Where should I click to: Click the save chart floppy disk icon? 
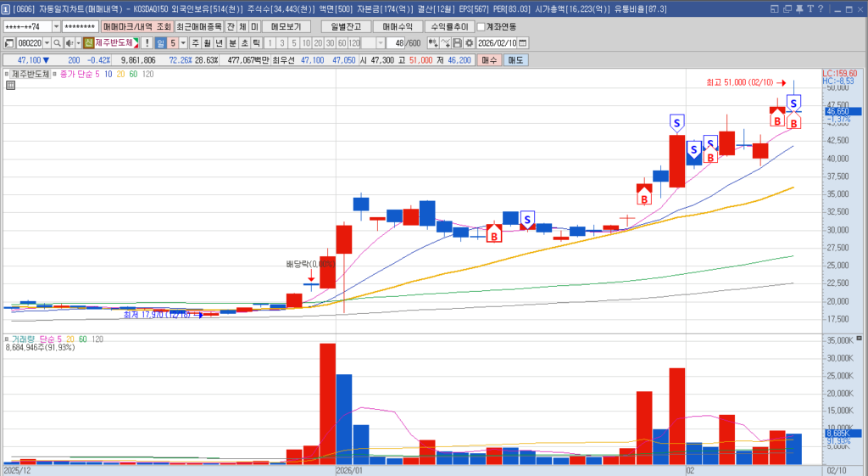point(458,43)
